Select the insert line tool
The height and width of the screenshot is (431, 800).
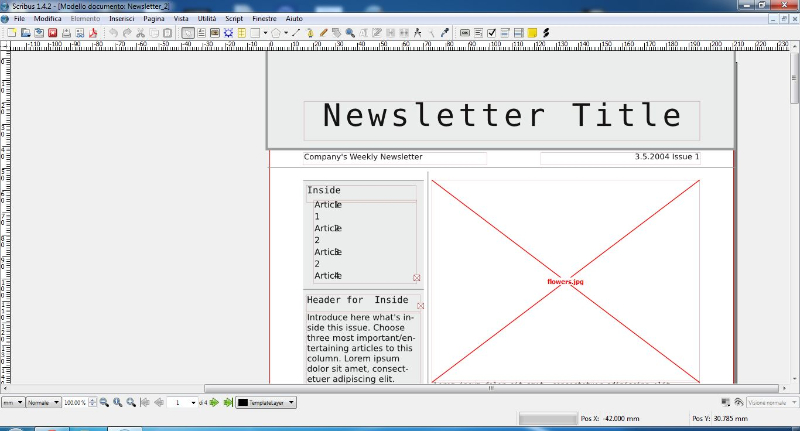[296, 33]
